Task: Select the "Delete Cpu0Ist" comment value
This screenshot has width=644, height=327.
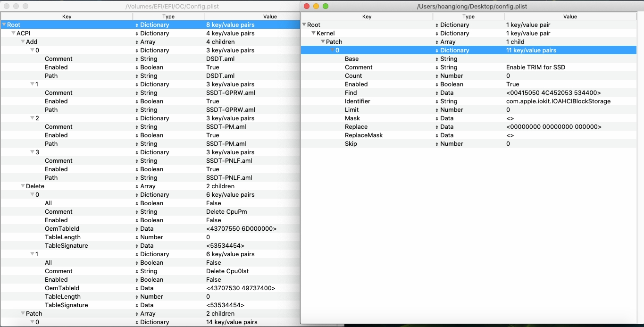Action: click(x=227, y=271)
